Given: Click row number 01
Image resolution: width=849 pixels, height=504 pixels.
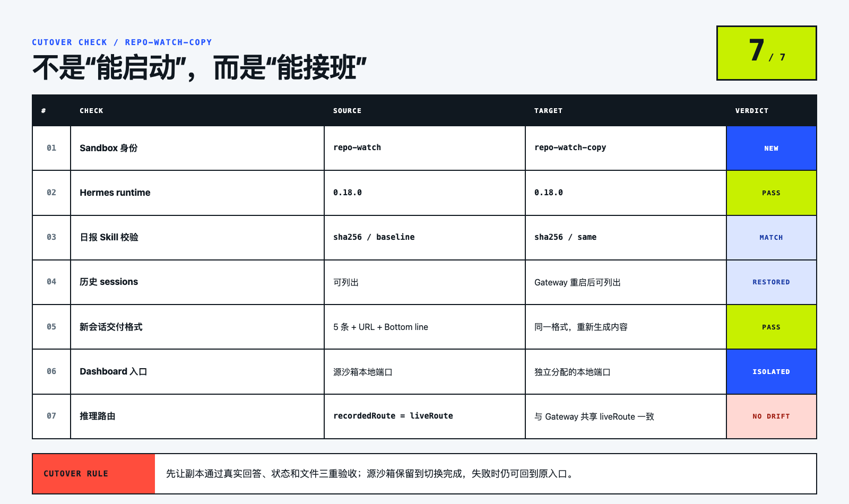Looking at the screenshot, I should pos(51,148).
